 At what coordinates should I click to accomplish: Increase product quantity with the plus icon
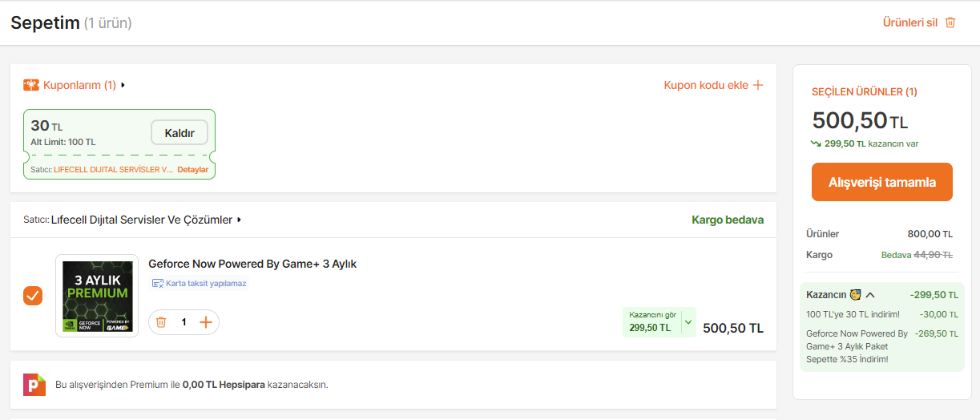click(206, 322)
